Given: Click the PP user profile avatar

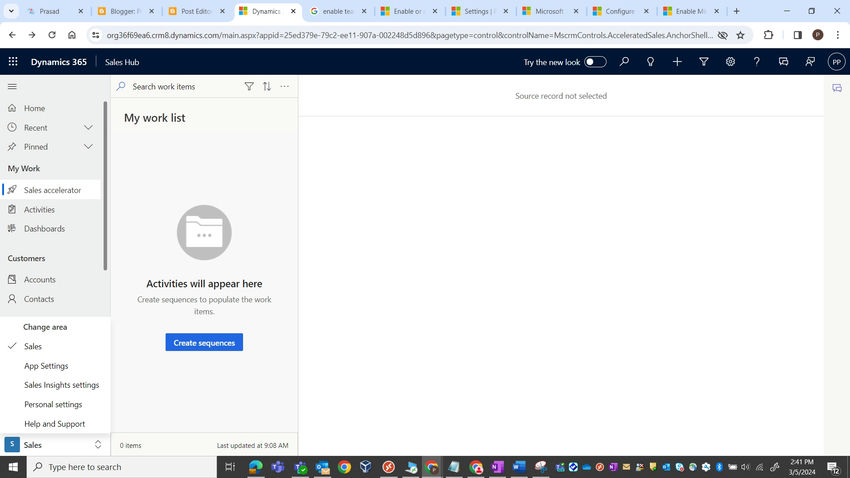Looking at the screenshot, I should [836, 62].
